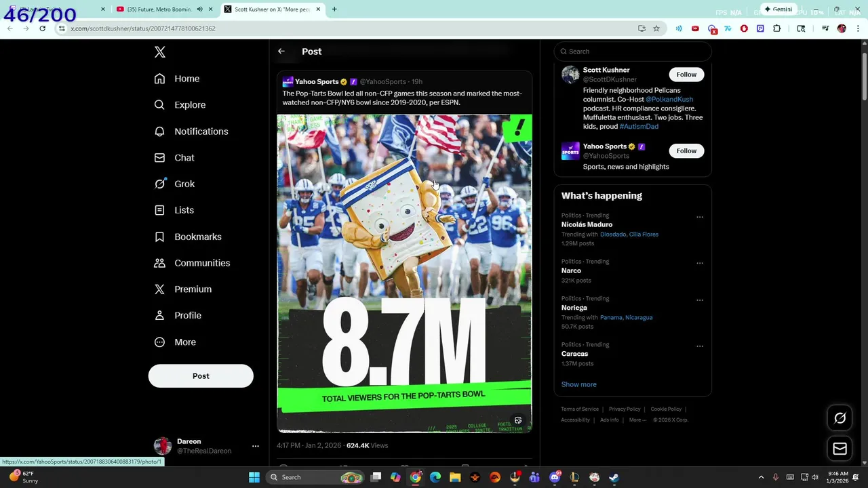This screenshot has width=868, height=488.
Task: Open the Caracas trending topic
Action: click(574, 354)
